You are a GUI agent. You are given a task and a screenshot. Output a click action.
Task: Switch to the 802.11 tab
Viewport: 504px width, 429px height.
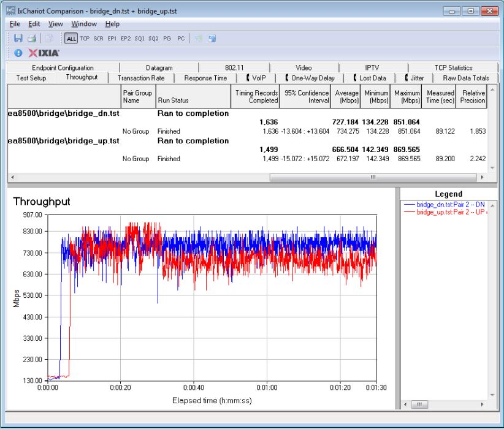pos(234,68)
